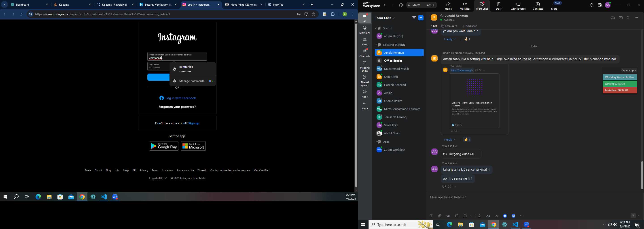This screenshot has height=229, width=644.
Task: Click the Get it on Google Play badge
Action: [x=164, y=146]
